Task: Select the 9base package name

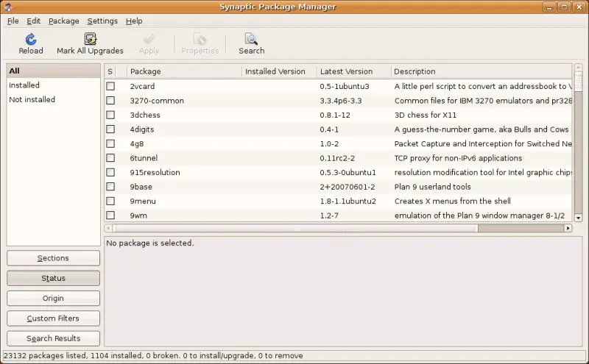Action: point(141,187)
